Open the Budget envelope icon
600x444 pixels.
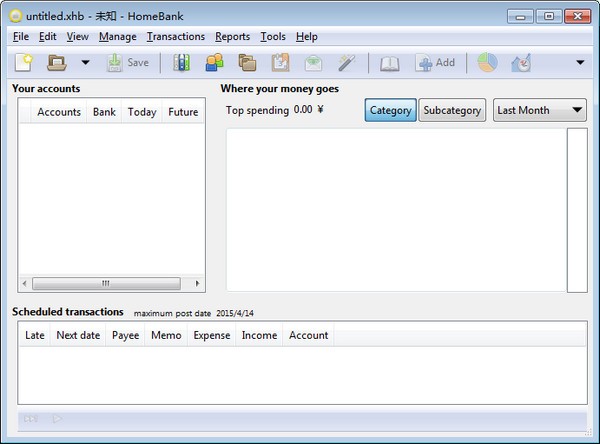point(313,63)
